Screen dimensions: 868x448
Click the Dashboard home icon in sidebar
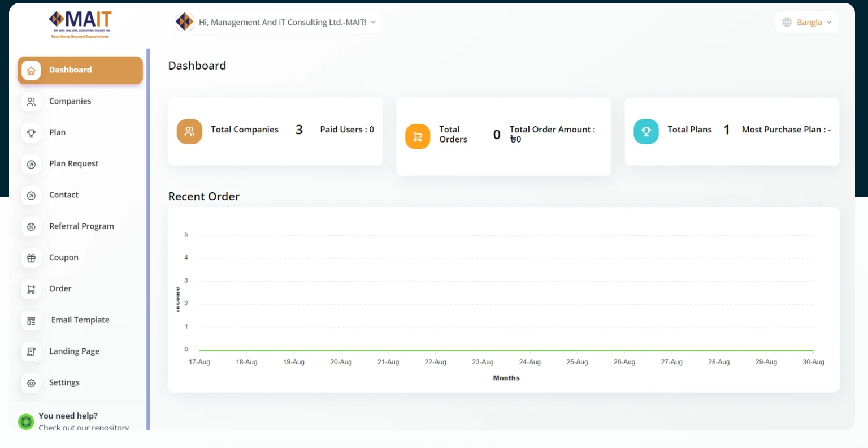31,70
